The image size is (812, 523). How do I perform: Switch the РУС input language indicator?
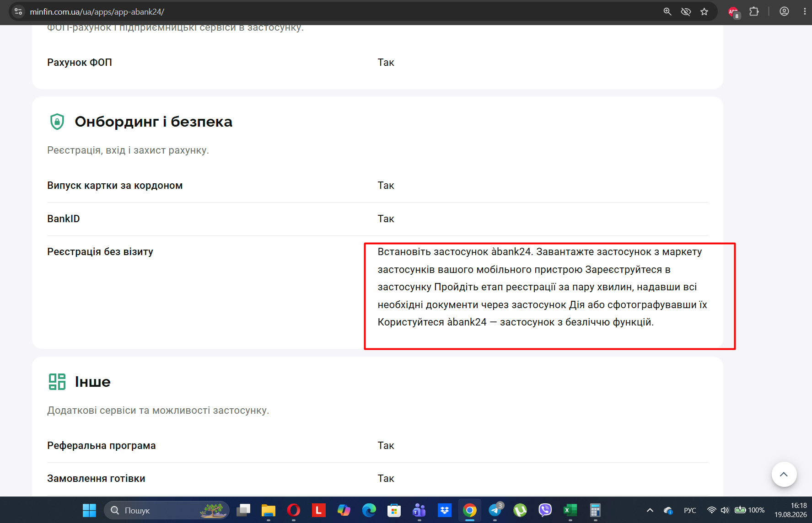coord(690,510)
